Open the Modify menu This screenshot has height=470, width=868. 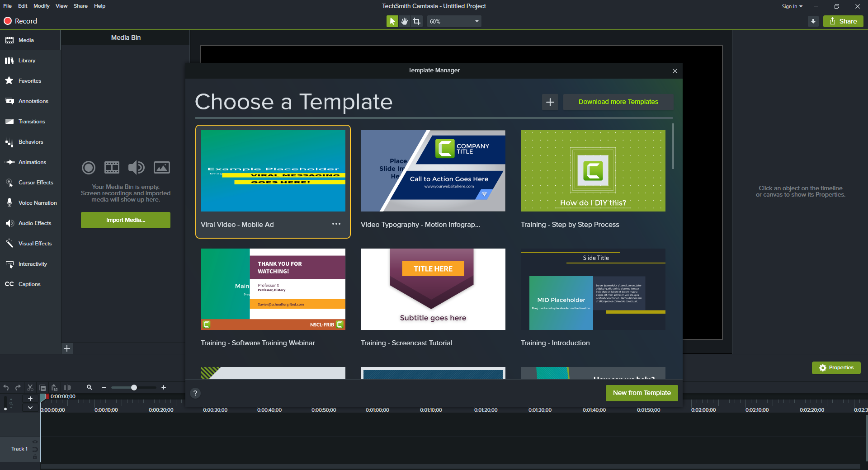(41, 6)
